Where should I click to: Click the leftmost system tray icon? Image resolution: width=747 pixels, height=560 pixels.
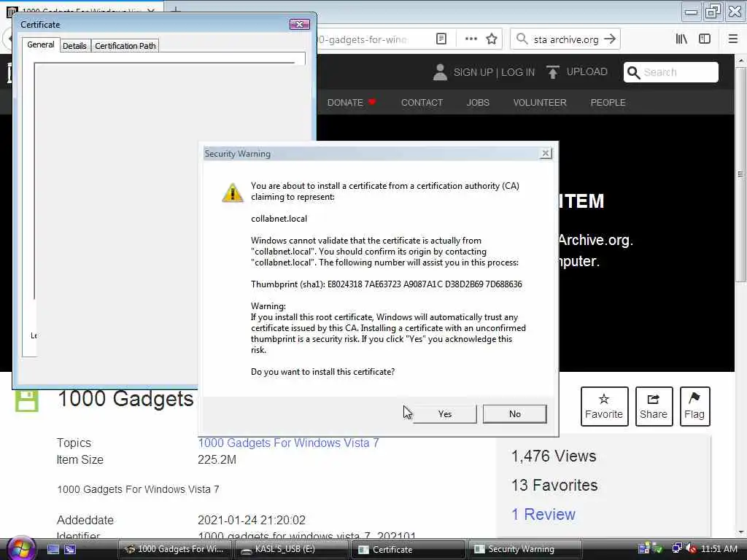[644, 548]
